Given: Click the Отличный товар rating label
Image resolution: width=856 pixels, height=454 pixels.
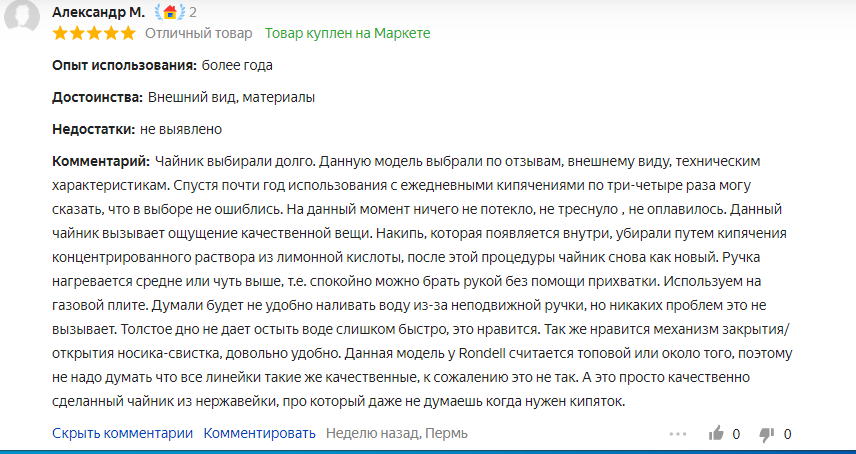Looking at the screenshot, I should [199, 33].
